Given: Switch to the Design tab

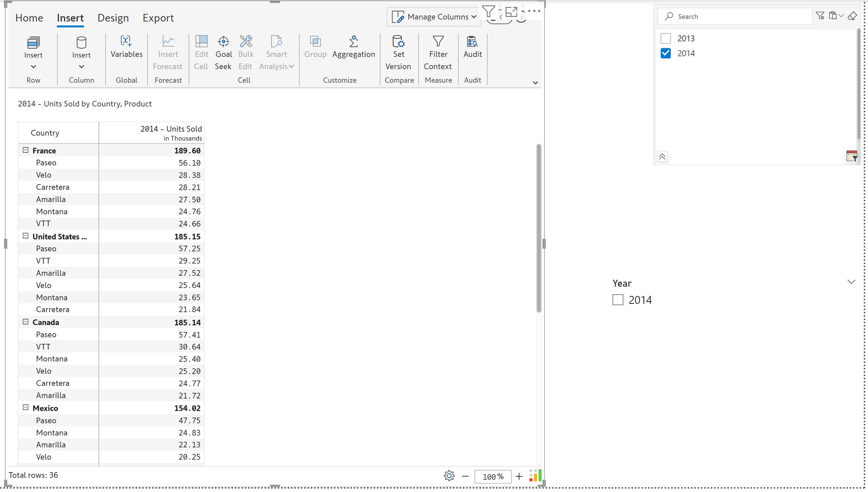Looking at the screenshot, I should pos(113,18).
